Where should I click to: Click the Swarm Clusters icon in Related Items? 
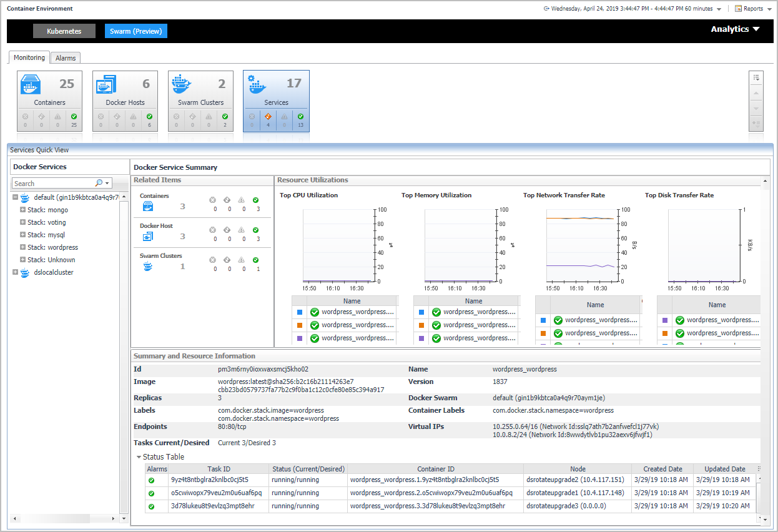coord(148,267)
